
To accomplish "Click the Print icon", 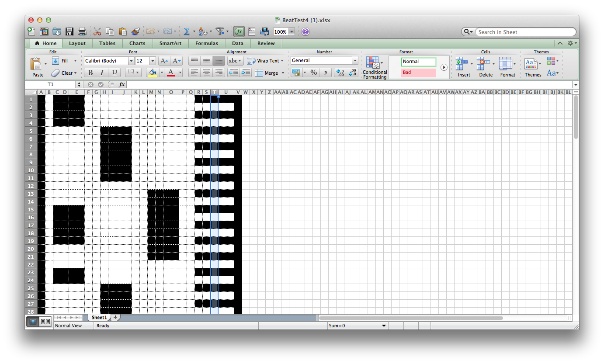I will (x=81, y=31).
